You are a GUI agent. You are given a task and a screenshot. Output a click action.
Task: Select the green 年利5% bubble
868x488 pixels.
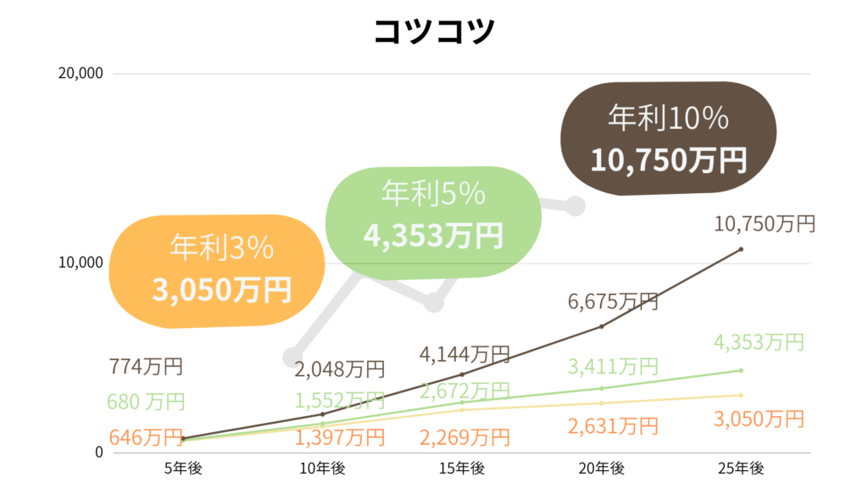433,222
